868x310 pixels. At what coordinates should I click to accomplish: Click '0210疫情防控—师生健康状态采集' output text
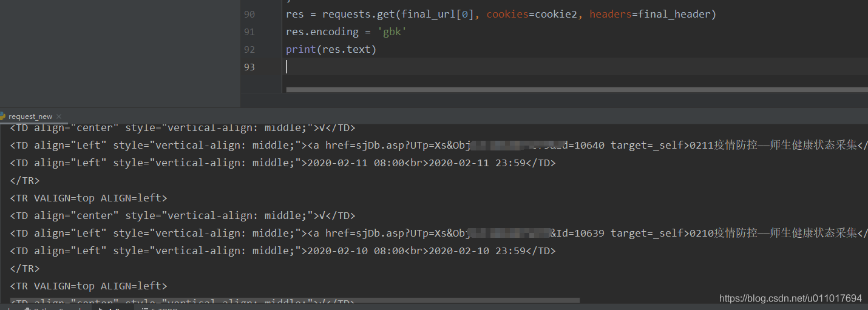pos(773,233)
